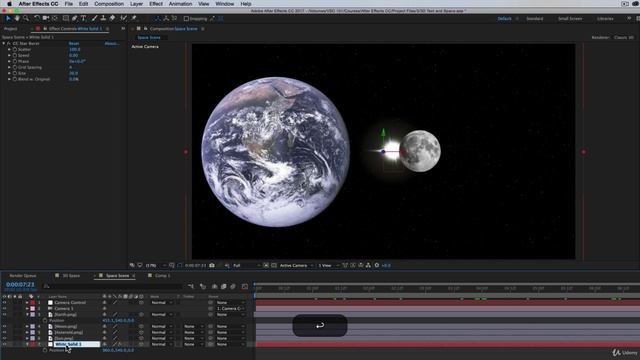Screen dimensions: 640x360
Task: Toggle the Earth.png Position stopwatch
Action: point(45,321)
